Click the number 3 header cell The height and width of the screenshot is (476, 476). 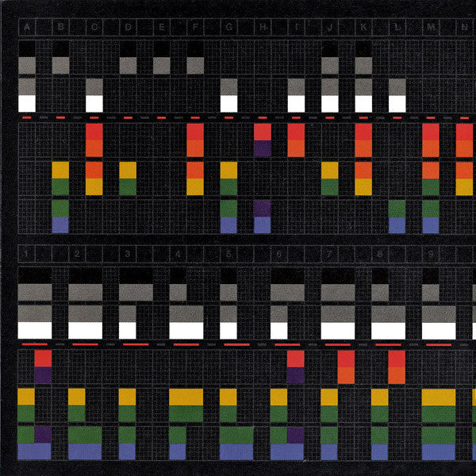coord(128,254)
